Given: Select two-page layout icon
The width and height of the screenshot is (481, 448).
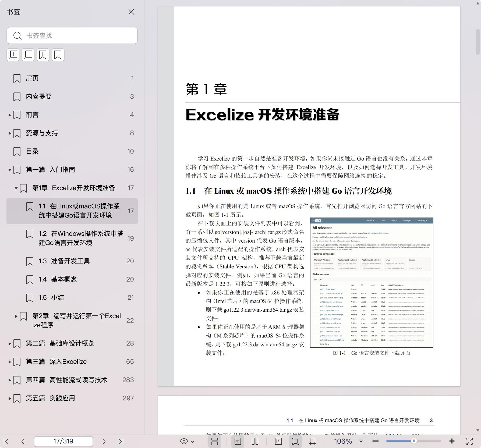Looking at the screenshot, I should coord(255,441).
